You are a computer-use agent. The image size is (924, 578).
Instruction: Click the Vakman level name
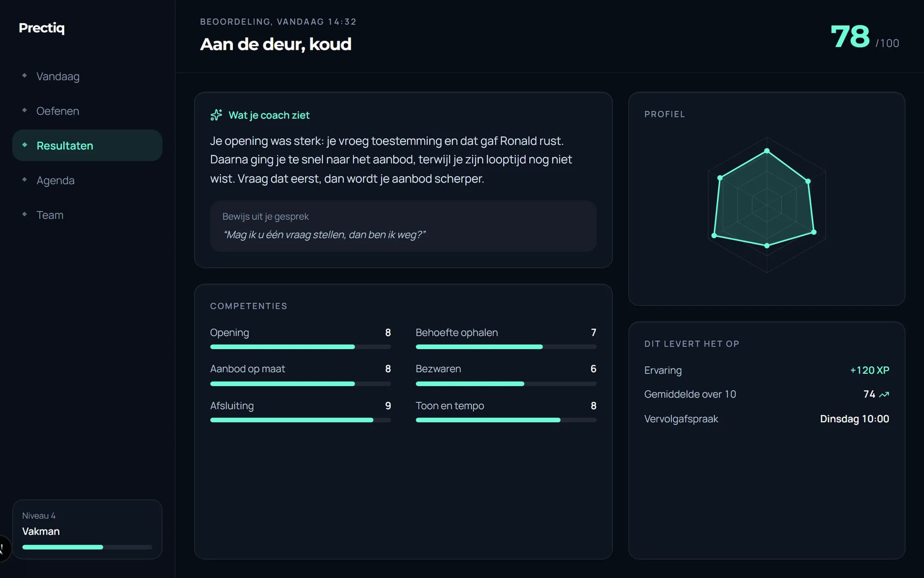pos(41,531)
